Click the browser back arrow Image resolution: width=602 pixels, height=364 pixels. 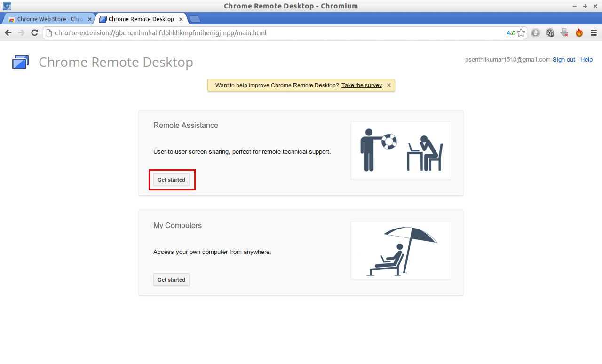click(x=8, y=33)
